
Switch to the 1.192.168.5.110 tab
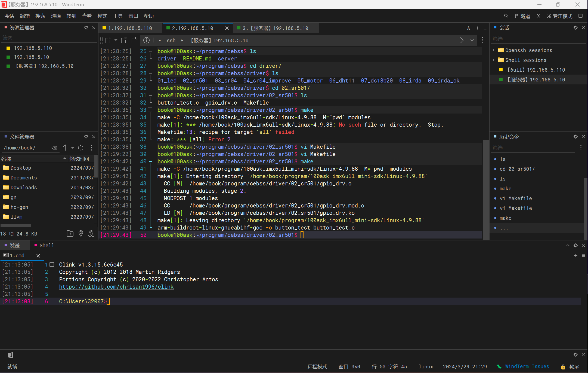129,28
